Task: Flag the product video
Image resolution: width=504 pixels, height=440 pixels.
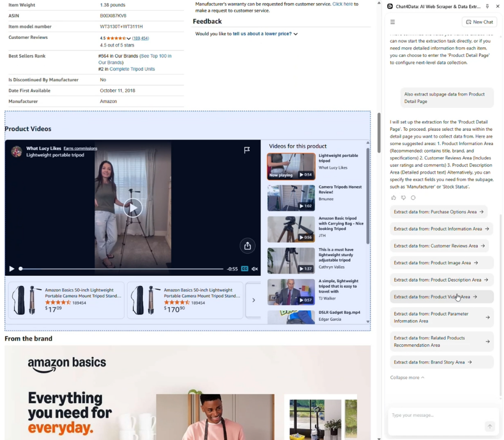Action: click(247, 150)
